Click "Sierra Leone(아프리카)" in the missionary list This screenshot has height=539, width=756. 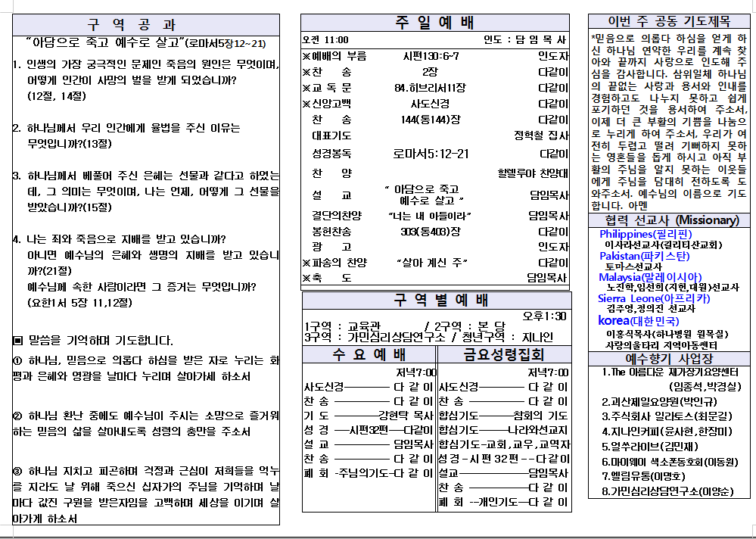tap(654, 298)
